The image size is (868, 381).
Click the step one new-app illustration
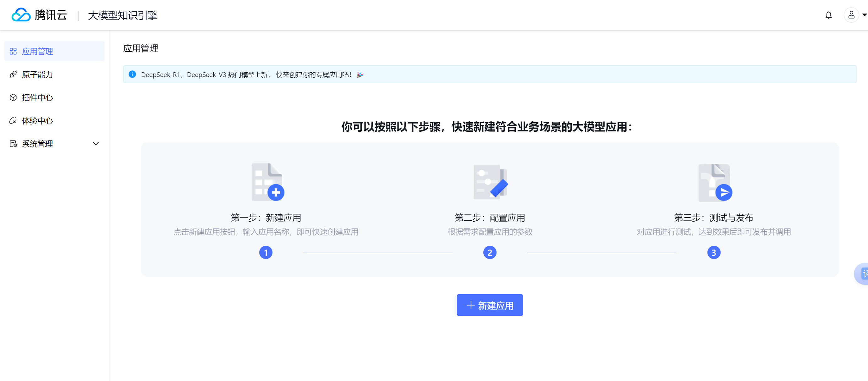pos(268,182)
